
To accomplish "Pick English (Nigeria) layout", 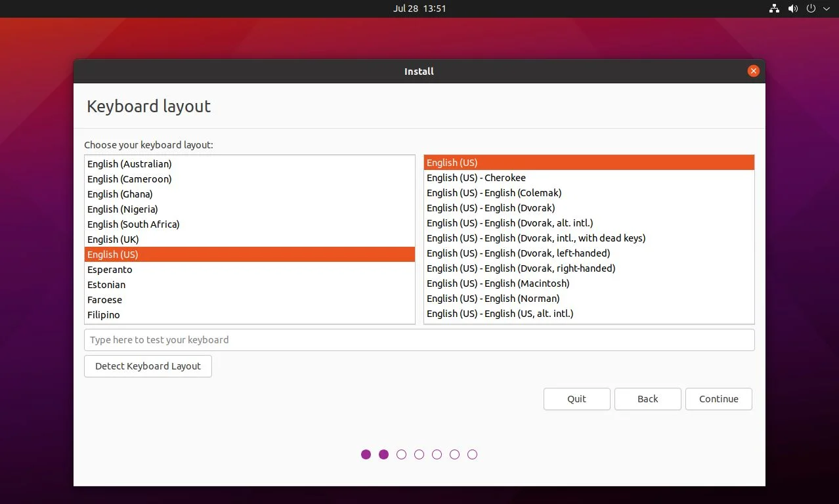I will point(249,209).
